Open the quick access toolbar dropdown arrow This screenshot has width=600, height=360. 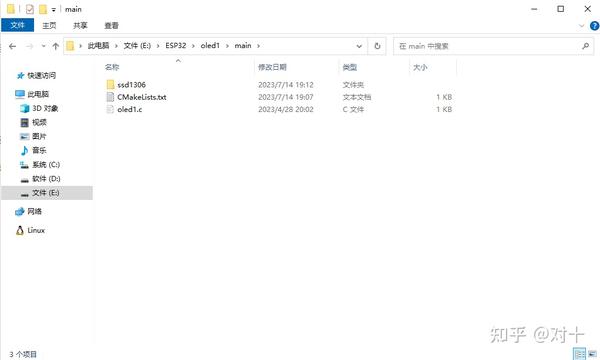click(x=54, y=10)
